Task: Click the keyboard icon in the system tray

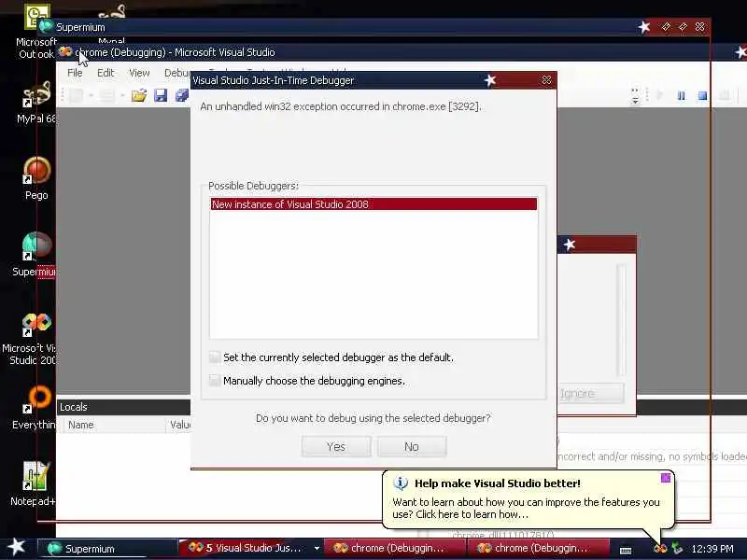Action: click(626, 551)
